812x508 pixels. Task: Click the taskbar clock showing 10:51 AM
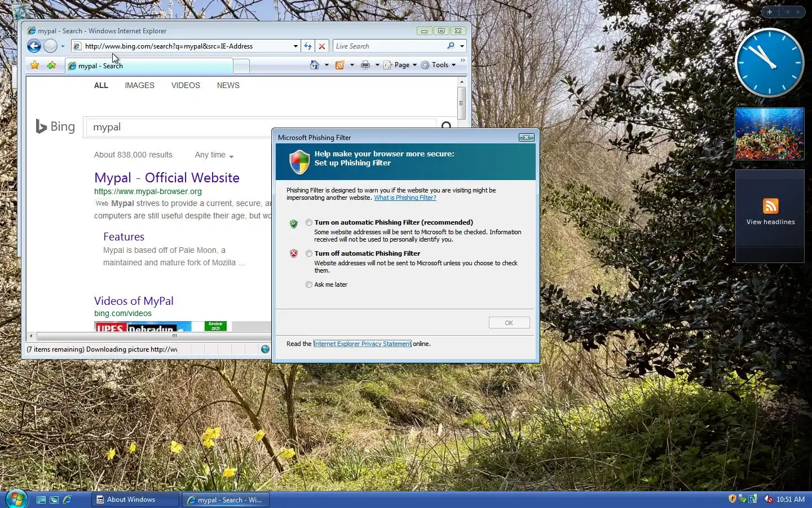pos(790,500)
